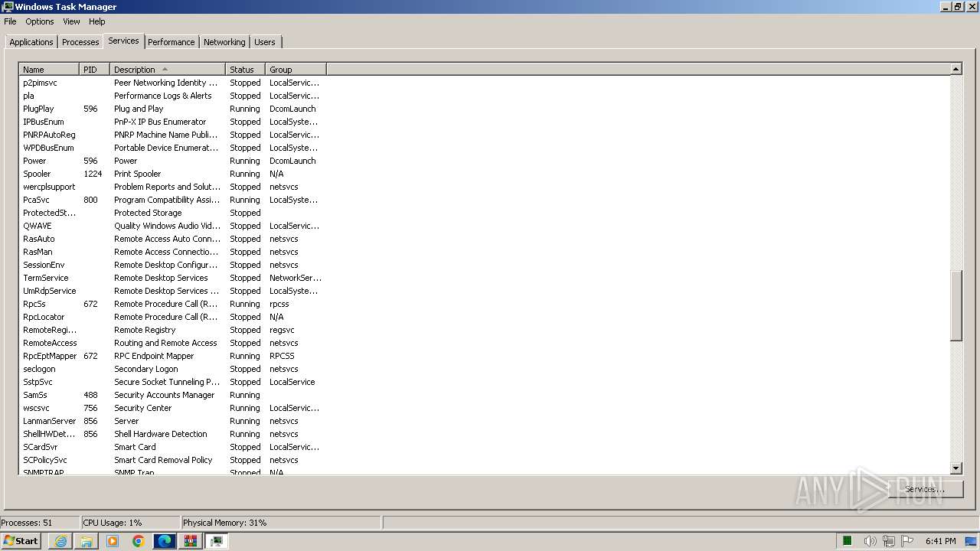Click the taskbar clock showing 6:41 PM
Viewport: 980px width, 551px height.
[x=940, y=541]
